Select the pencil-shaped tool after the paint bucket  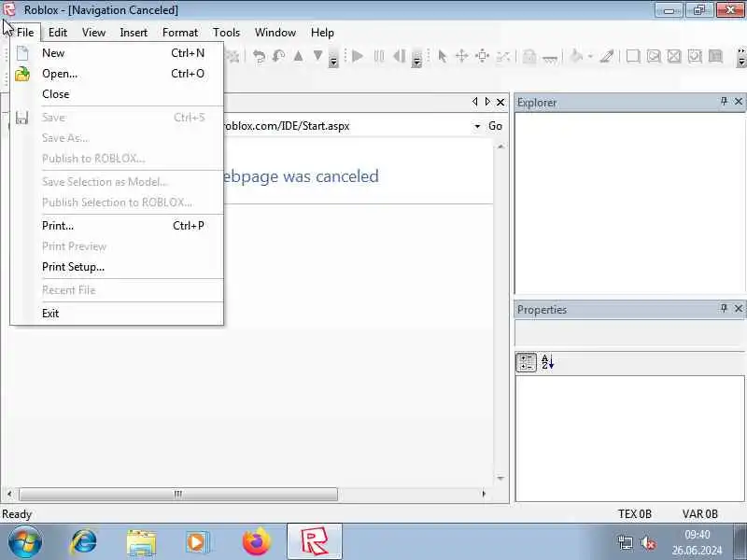click(606, 57)
